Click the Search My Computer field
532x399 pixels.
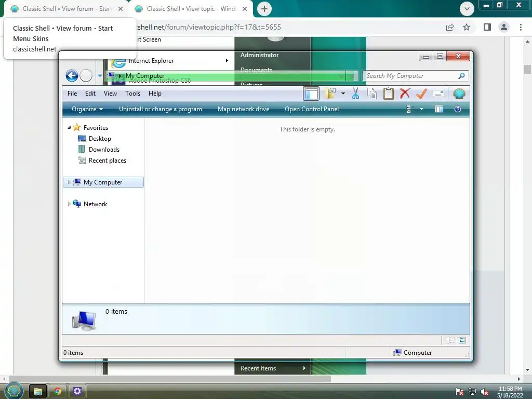[415, 76]
